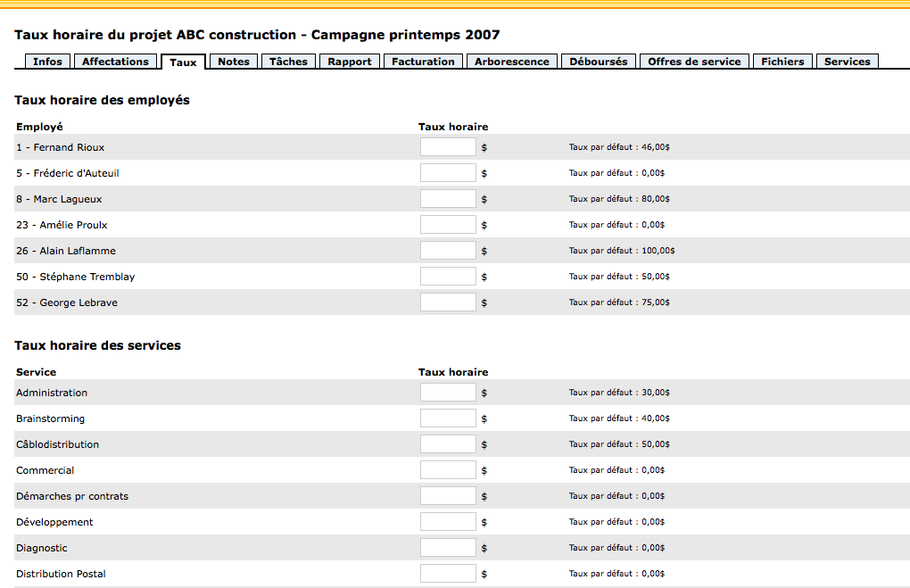Click hourly rate field for Fernand Rioux
This screenshot has height=588, width=910.
(448, 147)
